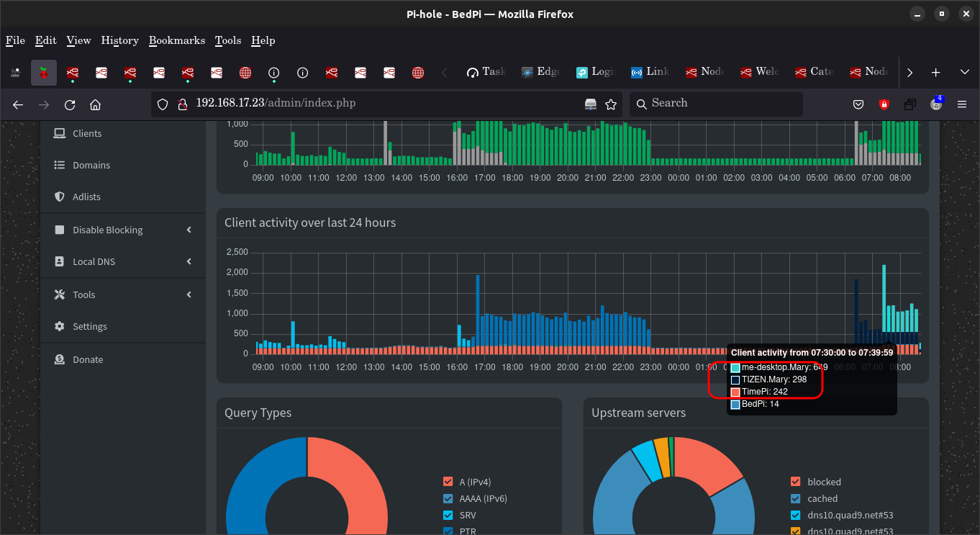Toggle the cached upstream checkbox
Screen dimensions: 980x535
[x=795, y=498]
